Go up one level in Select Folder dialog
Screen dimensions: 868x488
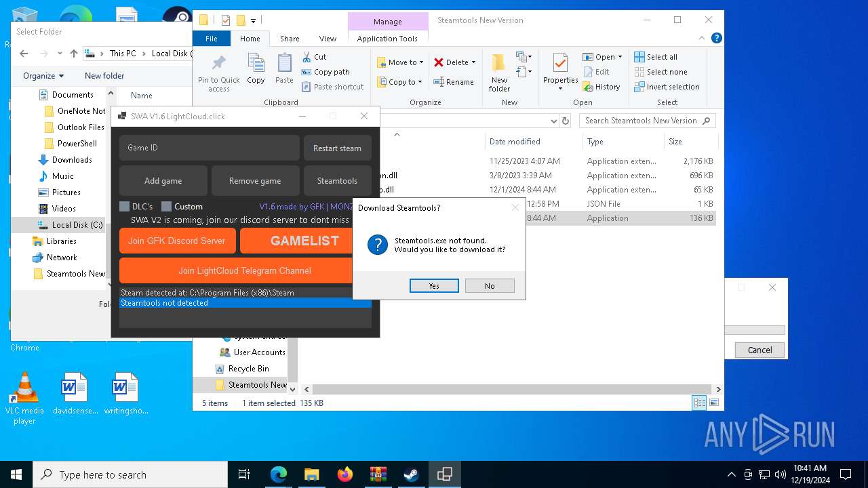(x=74, y=54)
